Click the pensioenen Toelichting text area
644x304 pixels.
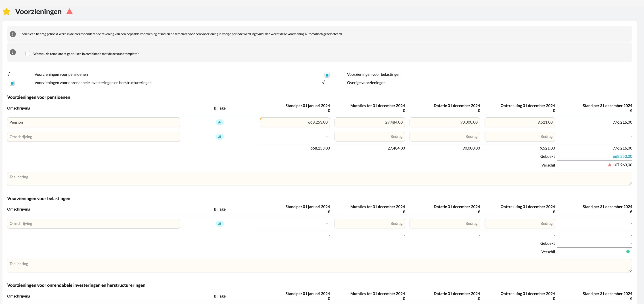(x=319, y=179)
